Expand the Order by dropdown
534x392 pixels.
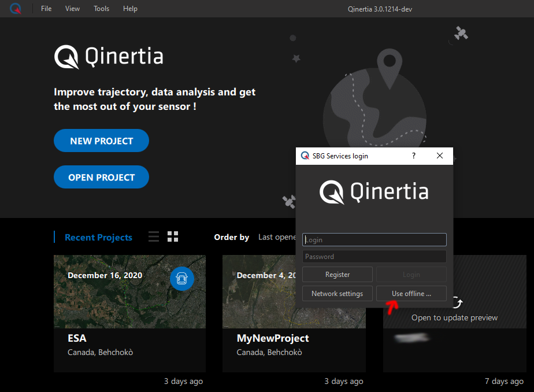coord(276,237)
